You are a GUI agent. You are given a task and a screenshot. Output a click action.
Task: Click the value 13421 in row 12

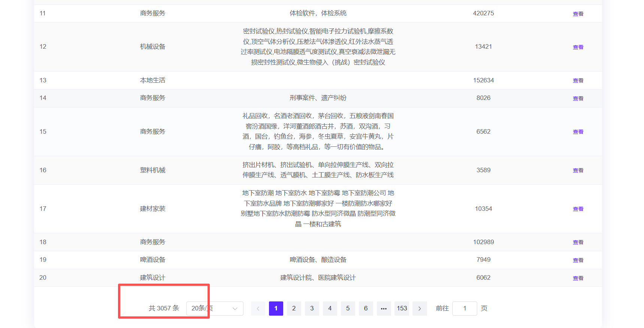coord(483,46)
